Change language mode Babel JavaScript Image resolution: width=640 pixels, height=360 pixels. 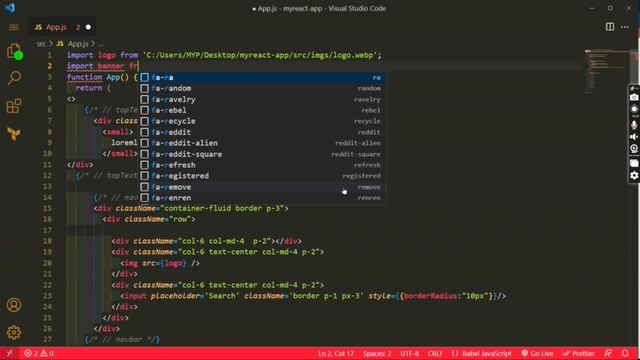pos(482,353)
